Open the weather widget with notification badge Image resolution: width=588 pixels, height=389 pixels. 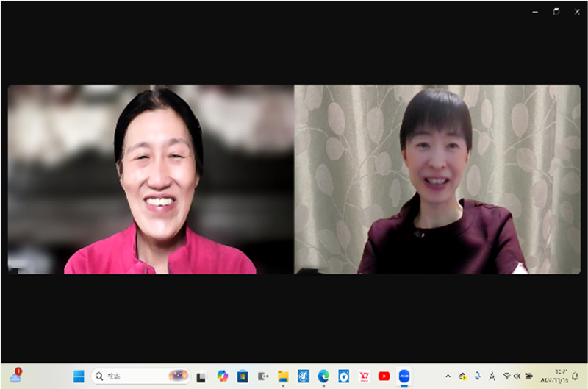(x=15, y=376)
